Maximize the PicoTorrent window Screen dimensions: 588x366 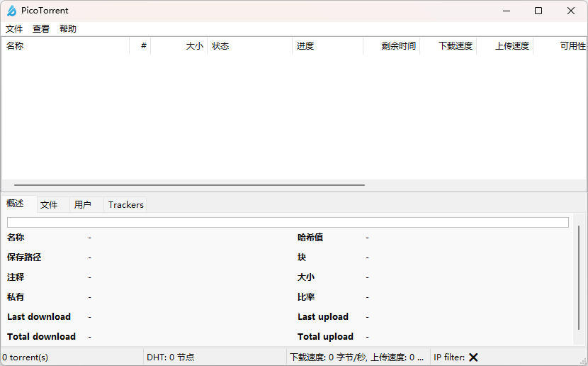tap(538, 11)
